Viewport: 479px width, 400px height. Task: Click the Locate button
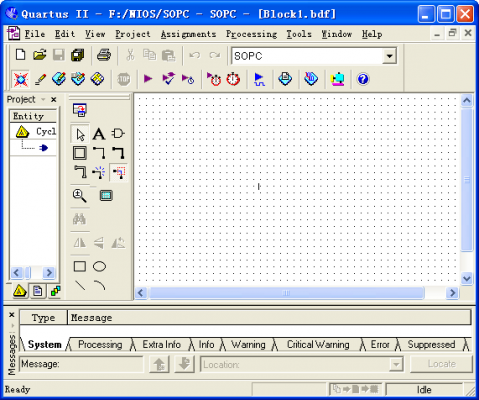pyautogui.click(x=441, y=364)
